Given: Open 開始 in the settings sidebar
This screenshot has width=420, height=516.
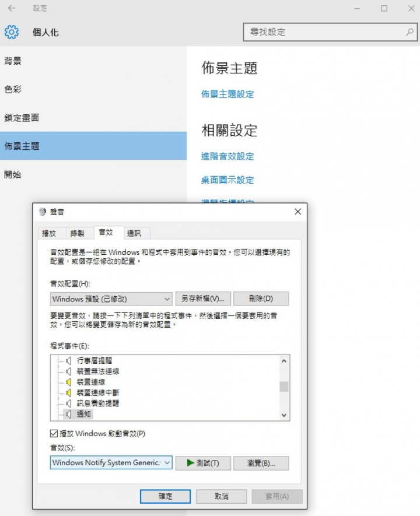Looking at the screenshot, I should pos(93,174).
